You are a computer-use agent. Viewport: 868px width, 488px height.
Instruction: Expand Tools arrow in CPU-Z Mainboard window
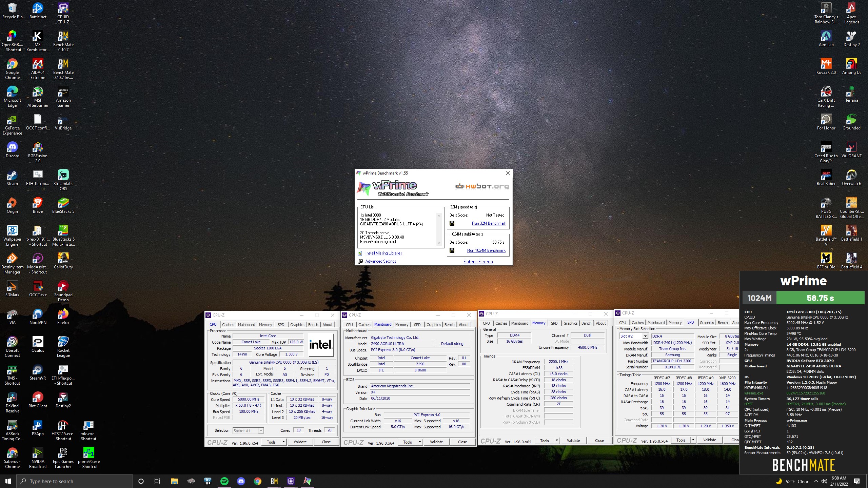pyautogui.click(x=420, y=442)
